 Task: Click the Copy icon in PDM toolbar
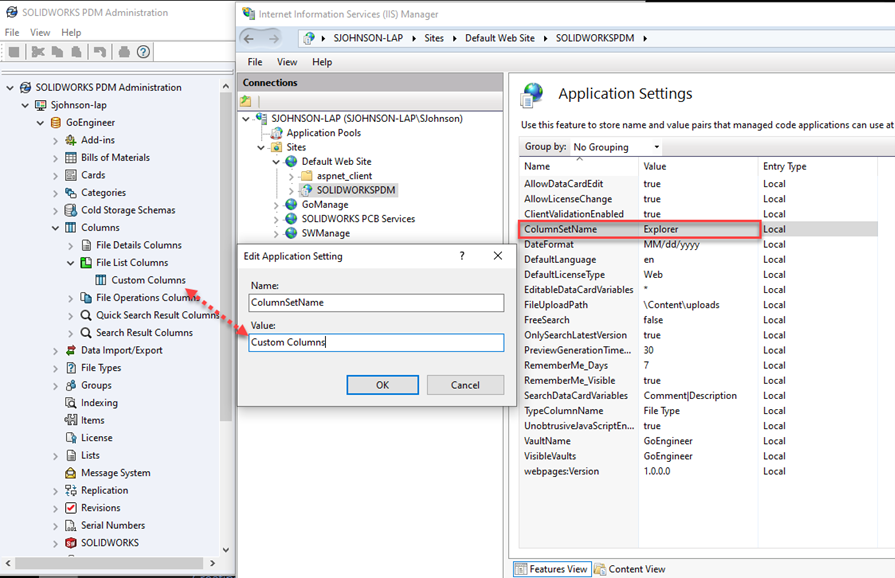tap(57, 52)
